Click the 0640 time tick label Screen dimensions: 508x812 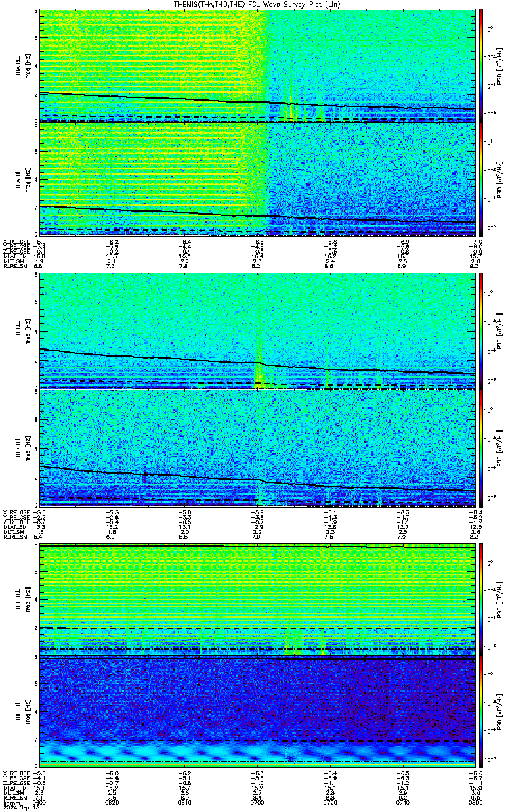coord(184,803)
